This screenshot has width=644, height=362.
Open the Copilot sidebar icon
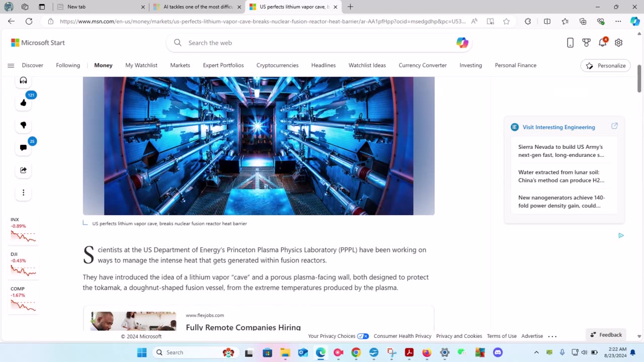click(x=635, y=21)
